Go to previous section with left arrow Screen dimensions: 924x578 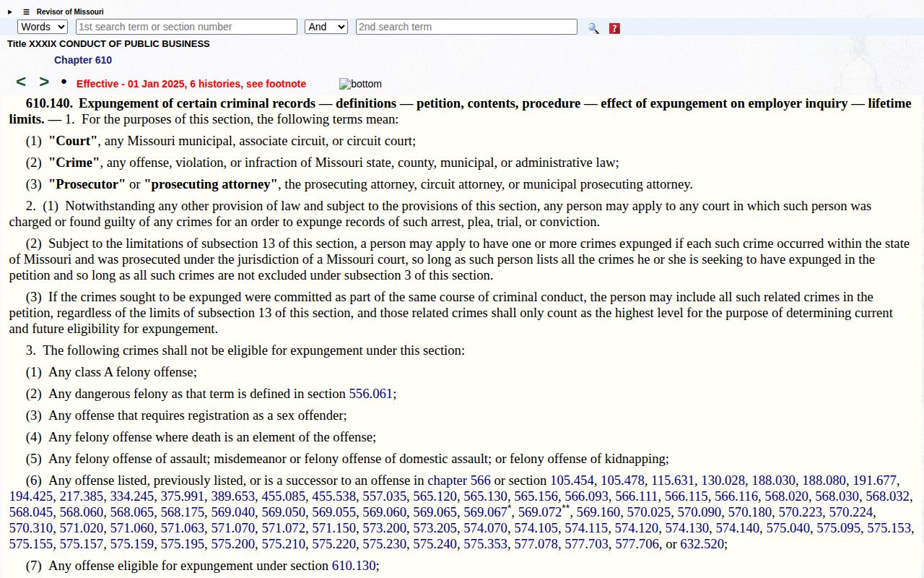(21, 82)
